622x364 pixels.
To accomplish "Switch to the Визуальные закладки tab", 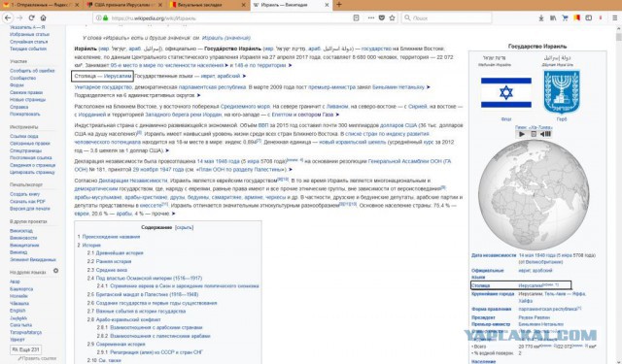I will [x=208, y=5].
